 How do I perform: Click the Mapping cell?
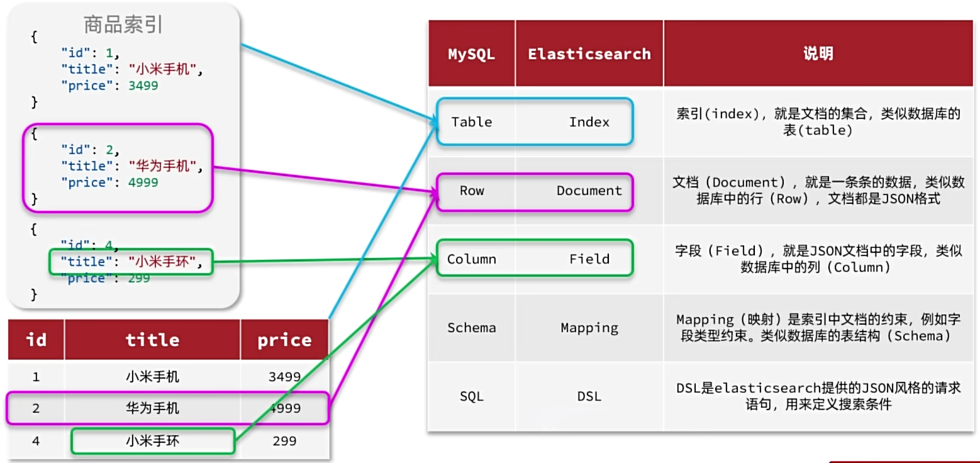589,328
